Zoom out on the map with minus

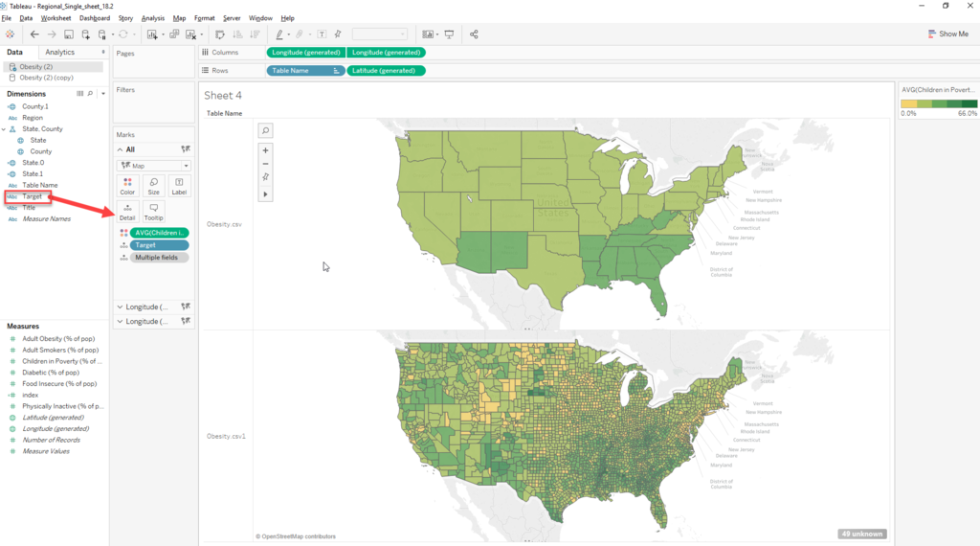point(266,164)
